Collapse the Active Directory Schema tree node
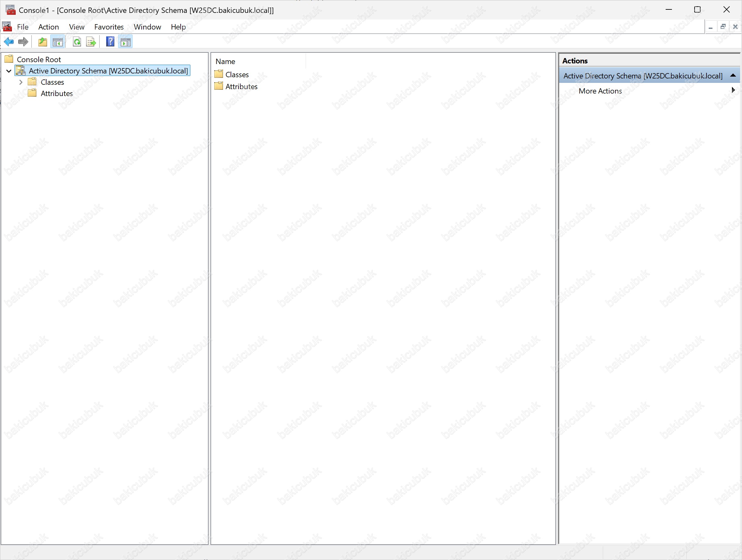The image size is (742, 560). tap(9, 71)
